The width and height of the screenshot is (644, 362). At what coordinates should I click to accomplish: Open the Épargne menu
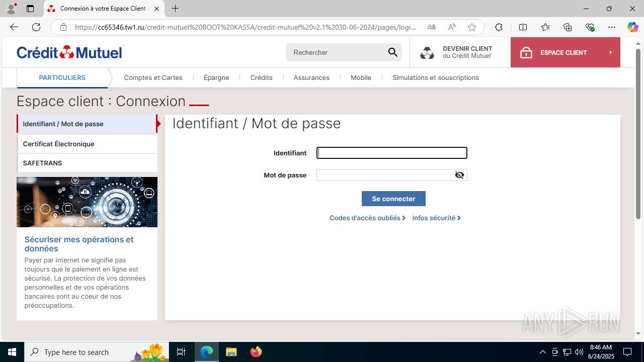point(216,77)
